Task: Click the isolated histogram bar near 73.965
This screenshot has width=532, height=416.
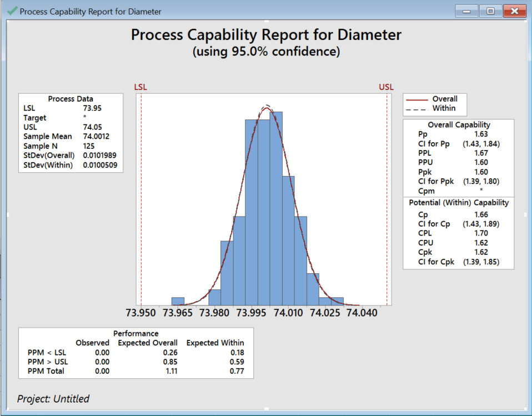Action: [x=178, y=301]
